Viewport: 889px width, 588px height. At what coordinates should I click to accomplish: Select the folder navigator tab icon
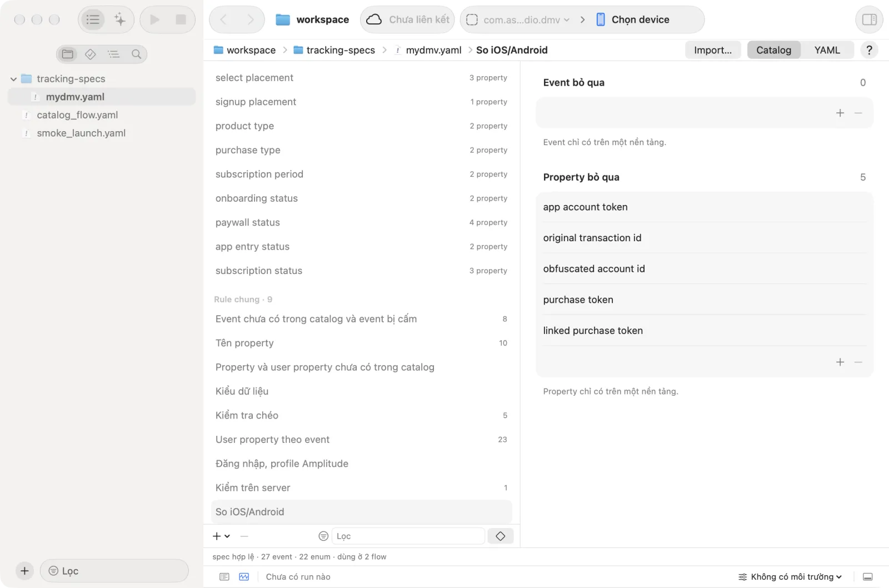tap(68, 54)
